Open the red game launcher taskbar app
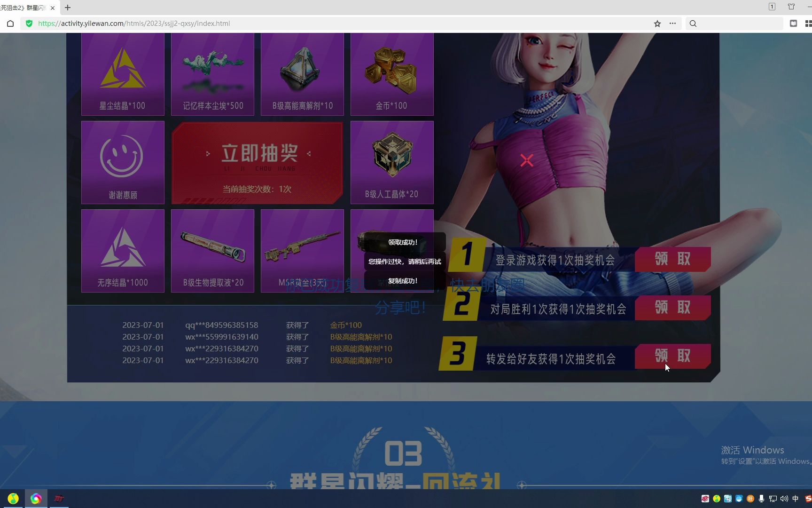812x508 pixels. pos(59,499)
